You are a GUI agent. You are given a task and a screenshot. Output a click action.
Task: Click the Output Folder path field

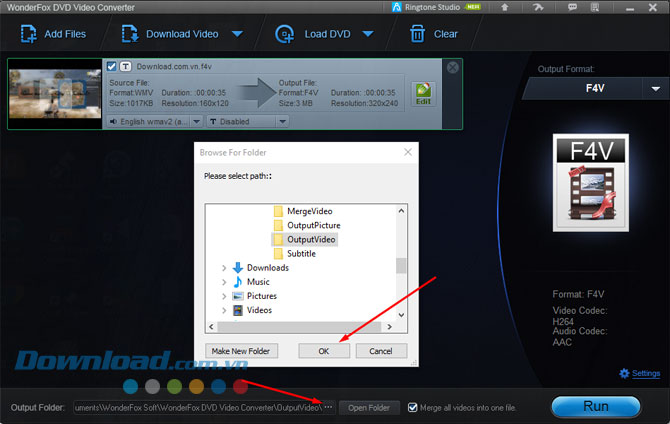pyautogui.click(x=198, y=408)
